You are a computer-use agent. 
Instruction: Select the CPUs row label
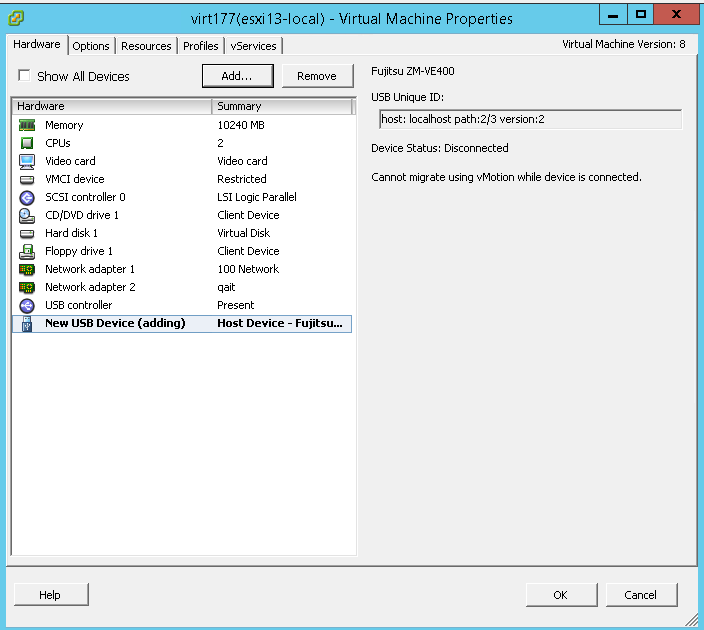[58, 143]
